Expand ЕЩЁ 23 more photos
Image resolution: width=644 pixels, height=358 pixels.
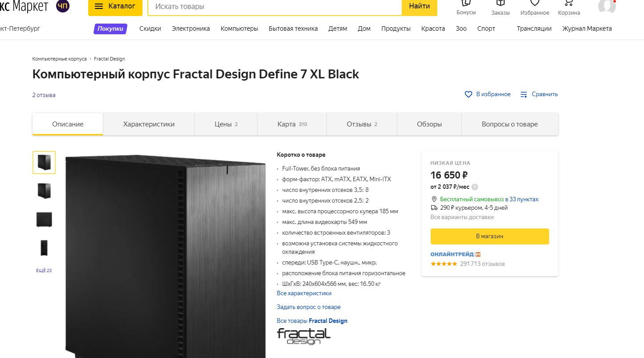tap(44, 271)
